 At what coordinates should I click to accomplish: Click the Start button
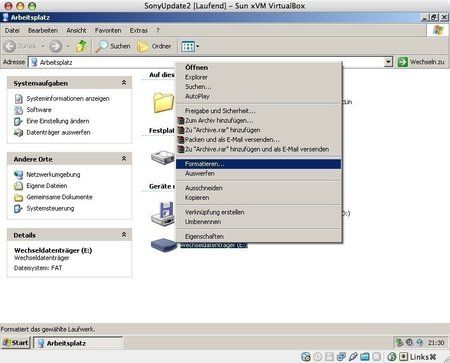tap(16, 342)
